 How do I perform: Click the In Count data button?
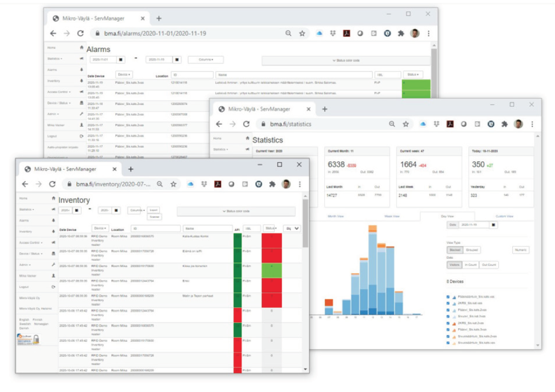click(x=470, y=265)
